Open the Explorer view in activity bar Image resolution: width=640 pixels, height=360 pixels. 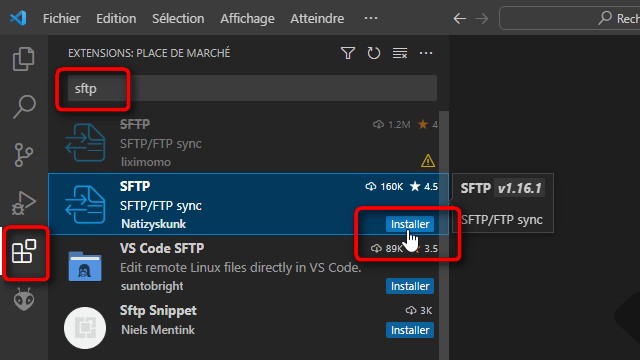pyautogui.click(x=24, y=59)
